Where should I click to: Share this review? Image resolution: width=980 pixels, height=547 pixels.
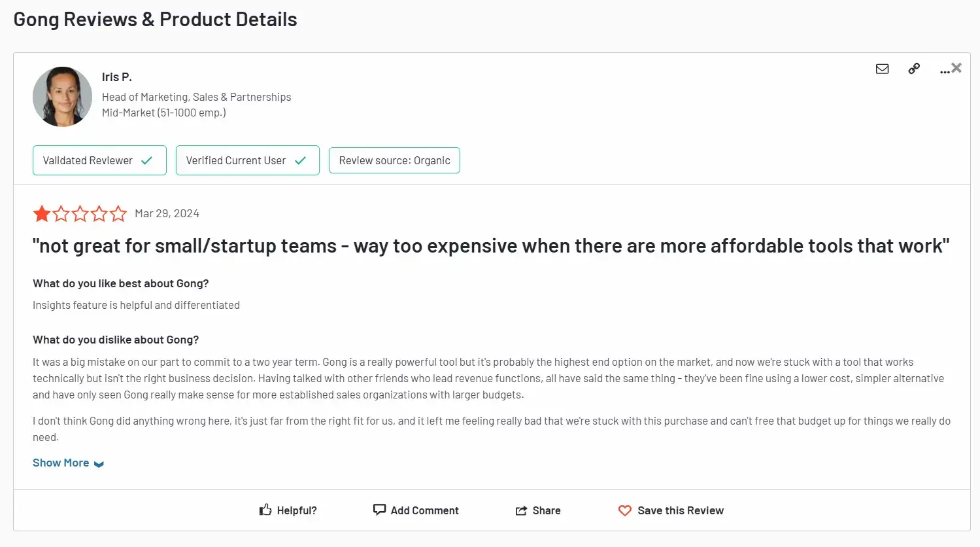(x=537, y=510)
